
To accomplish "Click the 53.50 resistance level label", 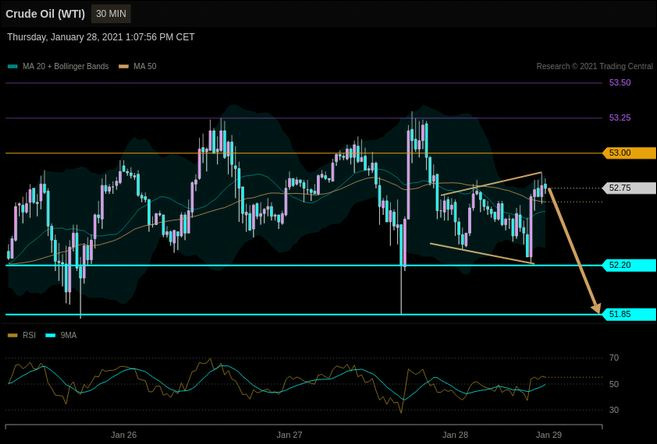I will click(x=620, y=83).
